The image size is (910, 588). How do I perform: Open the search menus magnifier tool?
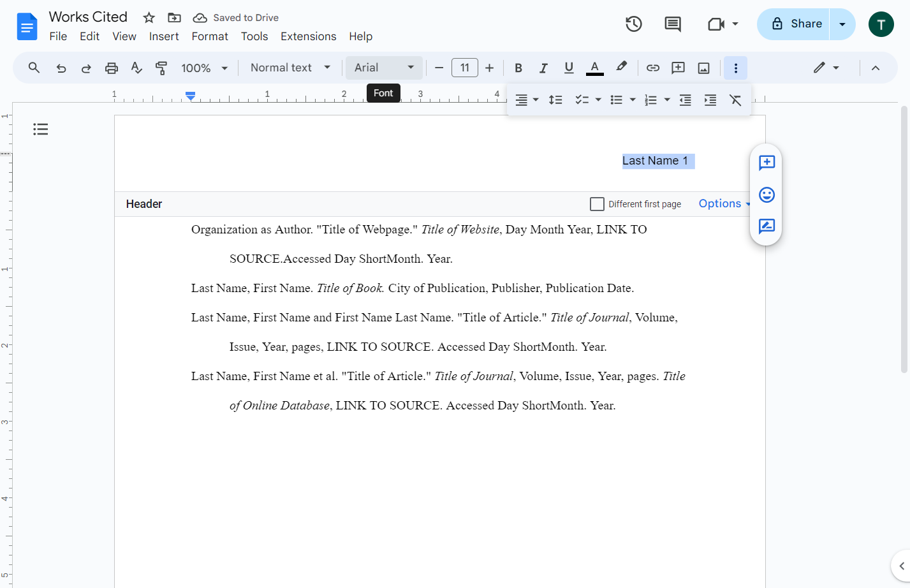pos(34,68)
